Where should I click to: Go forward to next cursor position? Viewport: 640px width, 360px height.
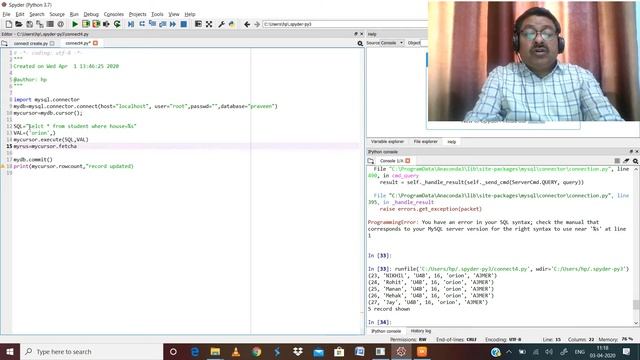(257, 24)
